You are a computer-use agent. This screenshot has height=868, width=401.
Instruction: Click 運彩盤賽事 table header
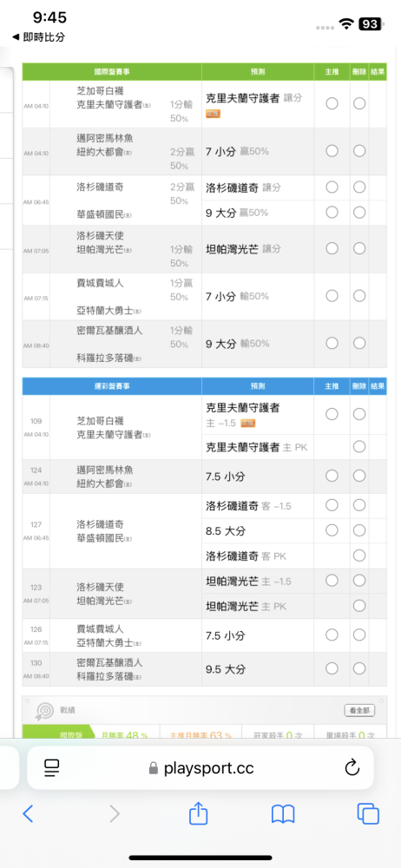(x=112, y=386)
